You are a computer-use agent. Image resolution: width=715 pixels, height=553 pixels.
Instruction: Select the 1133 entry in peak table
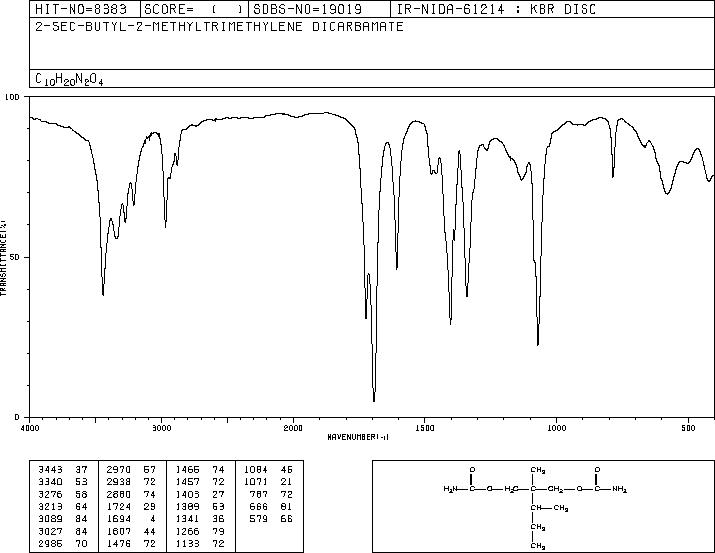187,543
